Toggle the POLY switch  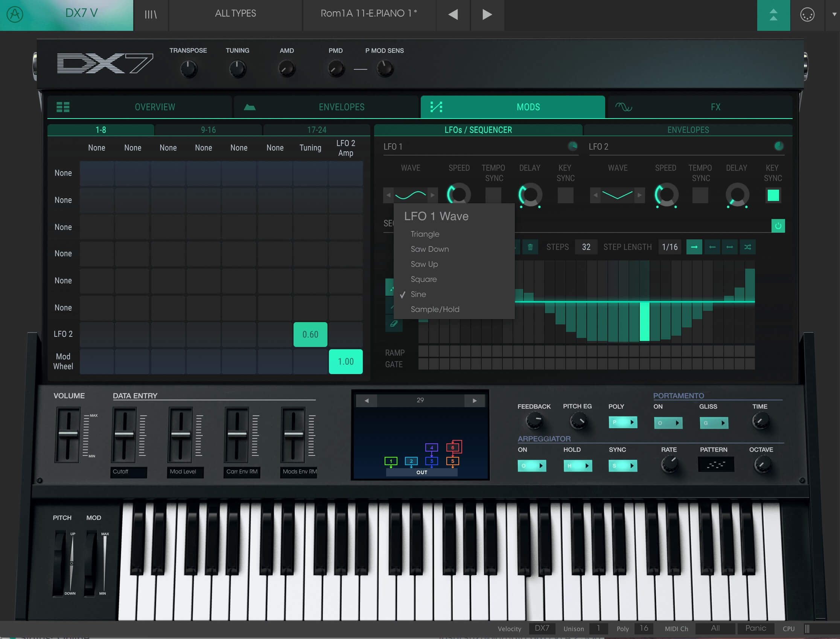[x=623, y=422]
